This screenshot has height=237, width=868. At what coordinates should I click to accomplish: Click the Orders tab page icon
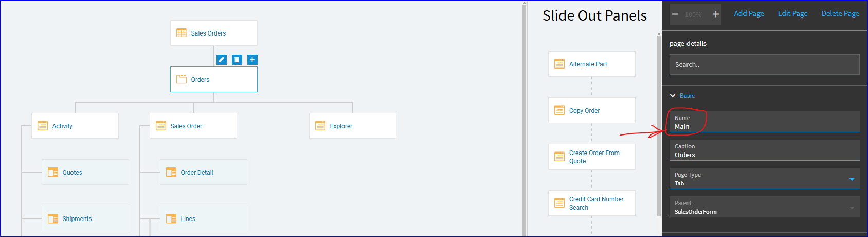click(182, 79)
